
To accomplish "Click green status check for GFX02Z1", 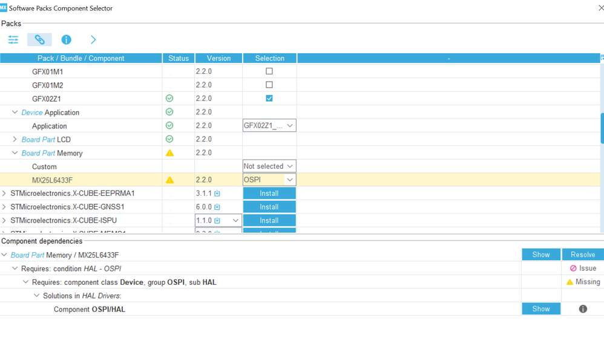I will pyautogui.click(x=169, y=99).
